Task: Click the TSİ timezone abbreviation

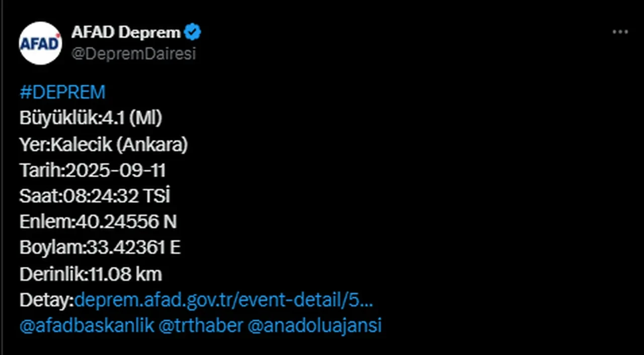Action: coord(156,197)
